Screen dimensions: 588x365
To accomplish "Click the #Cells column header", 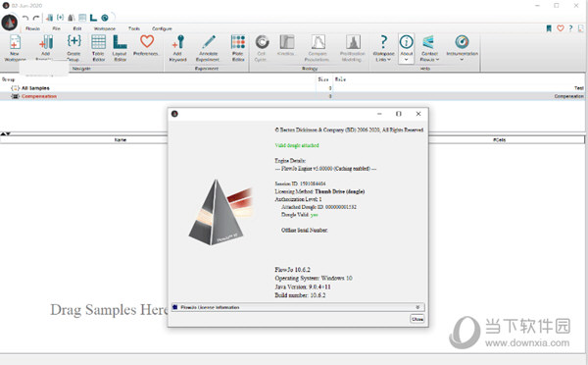I will click(x=500, y=139).
